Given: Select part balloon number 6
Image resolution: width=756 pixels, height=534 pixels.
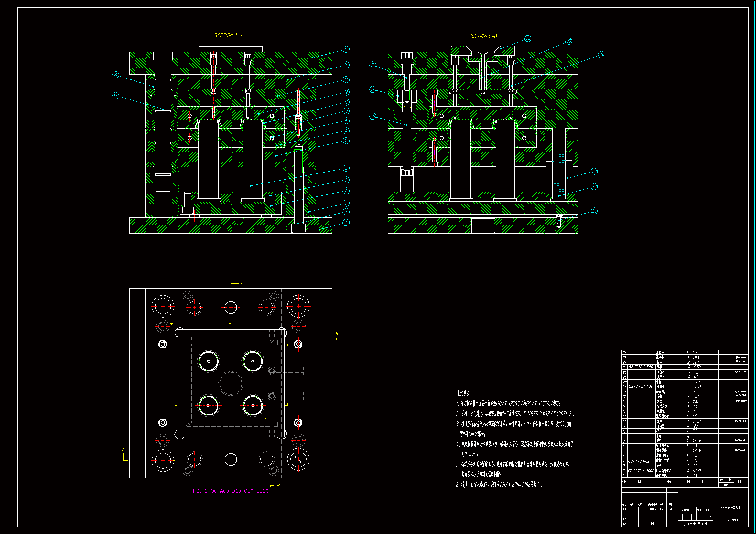Looking at the screenshot, I should point(346,168).
